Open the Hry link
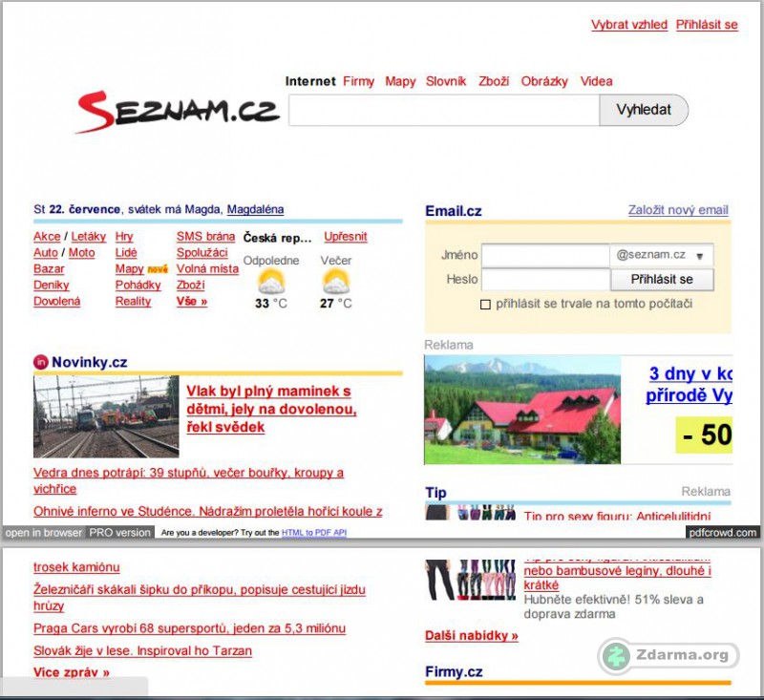 pyautogui.click(x=124, y=236)
